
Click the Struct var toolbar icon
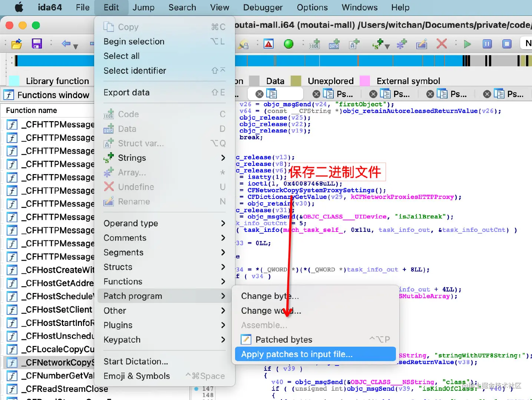(x=354, y=44)
